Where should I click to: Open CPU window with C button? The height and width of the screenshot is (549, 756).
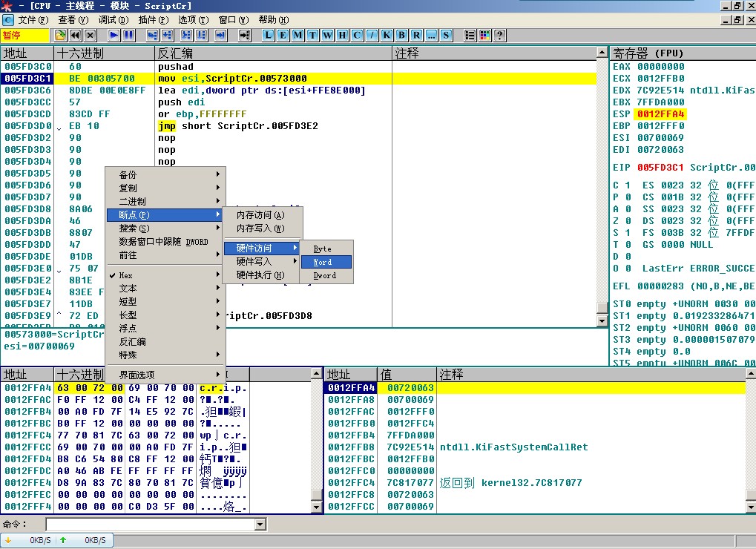point(358,35)
